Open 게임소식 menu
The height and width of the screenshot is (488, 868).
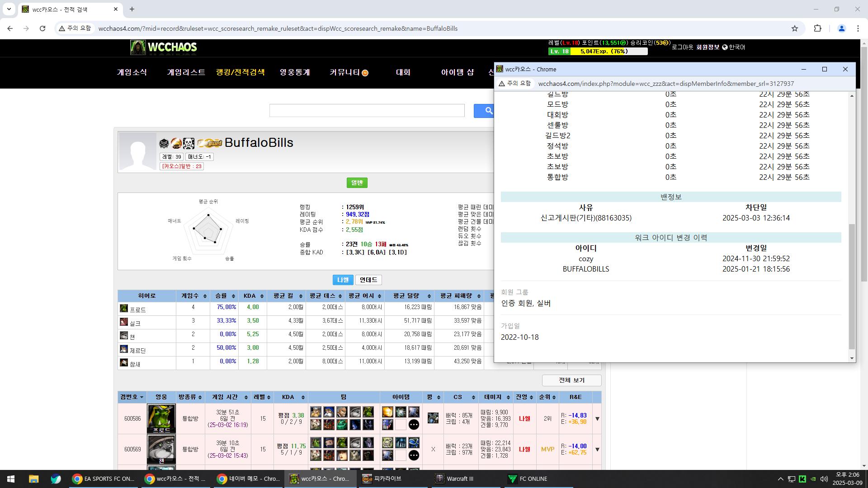click(x=132, y=72)
